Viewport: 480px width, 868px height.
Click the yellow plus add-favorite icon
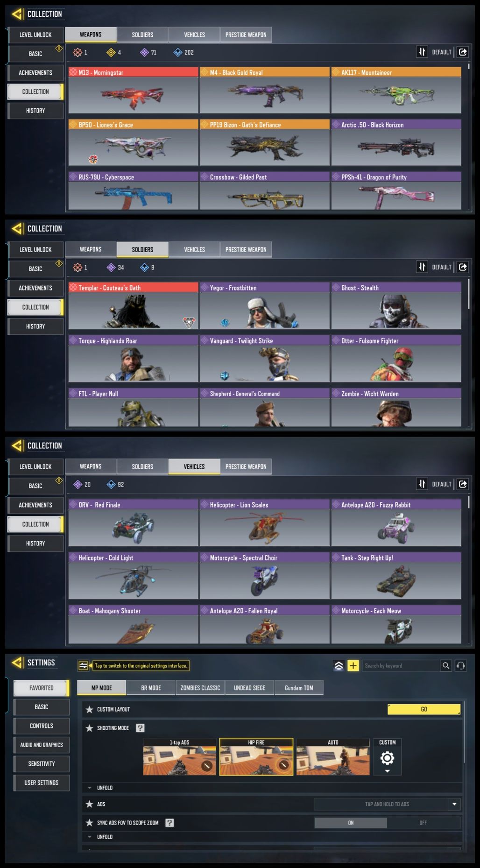click(x=353, y=666)
